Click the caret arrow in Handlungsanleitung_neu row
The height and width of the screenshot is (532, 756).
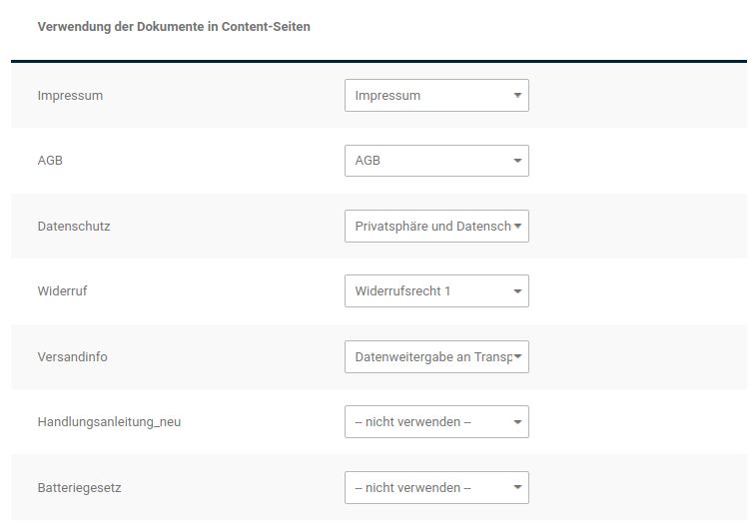click(x=517, y=422)
